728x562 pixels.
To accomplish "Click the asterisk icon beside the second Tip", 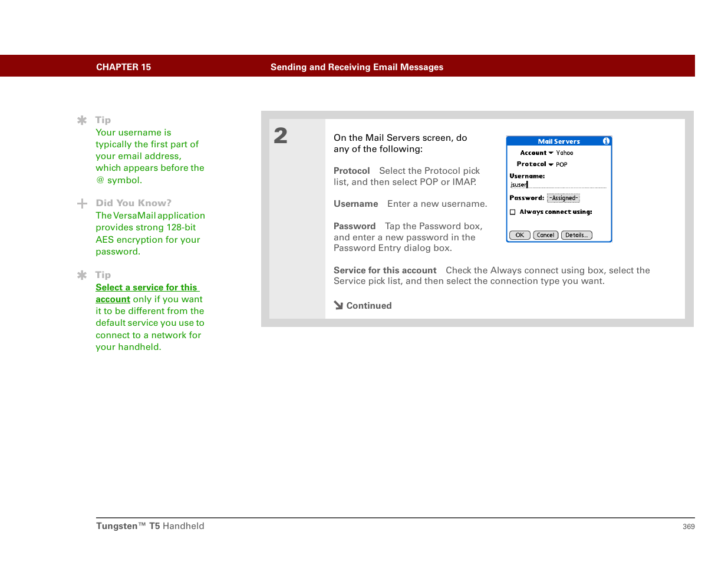I will 82,275.
